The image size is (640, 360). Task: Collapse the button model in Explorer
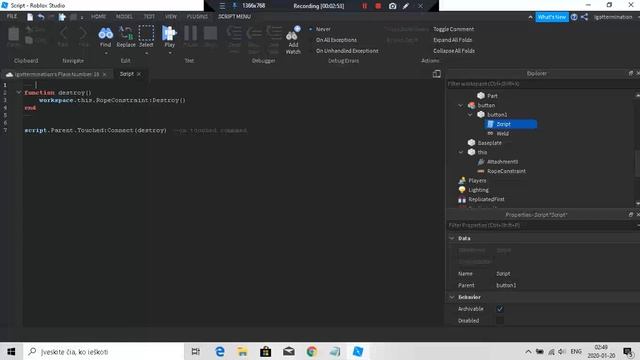461,105
